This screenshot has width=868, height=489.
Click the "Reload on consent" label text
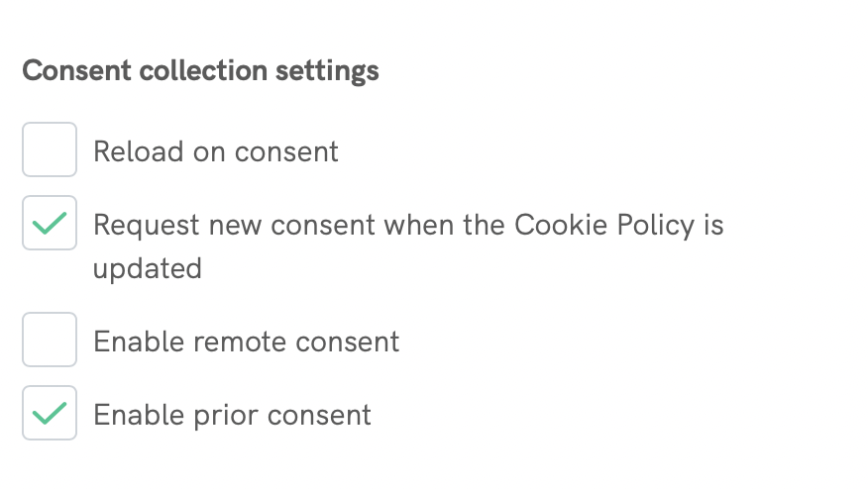coord(215,151)
